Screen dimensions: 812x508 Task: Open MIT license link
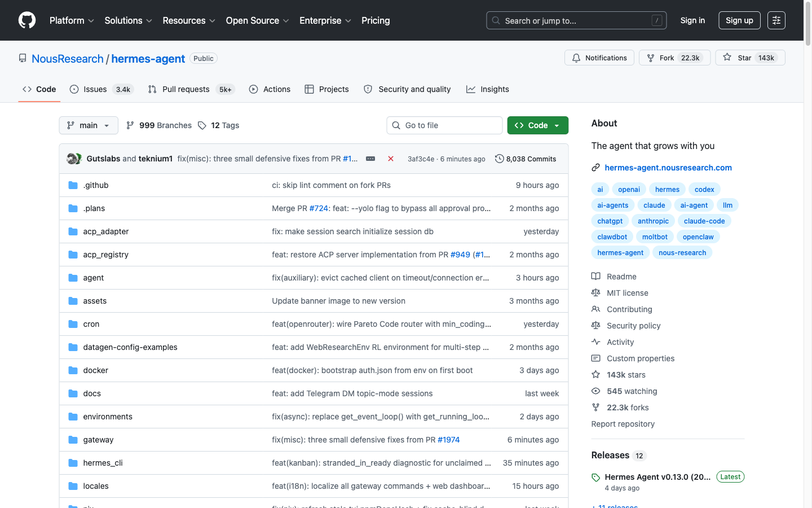620,293
